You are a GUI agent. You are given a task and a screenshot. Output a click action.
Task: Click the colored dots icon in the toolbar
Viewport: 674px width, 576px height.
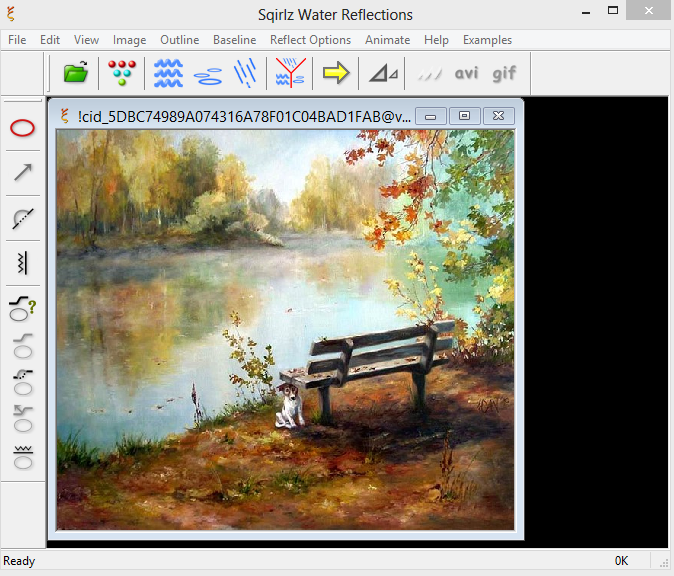(x=122, y=73)
